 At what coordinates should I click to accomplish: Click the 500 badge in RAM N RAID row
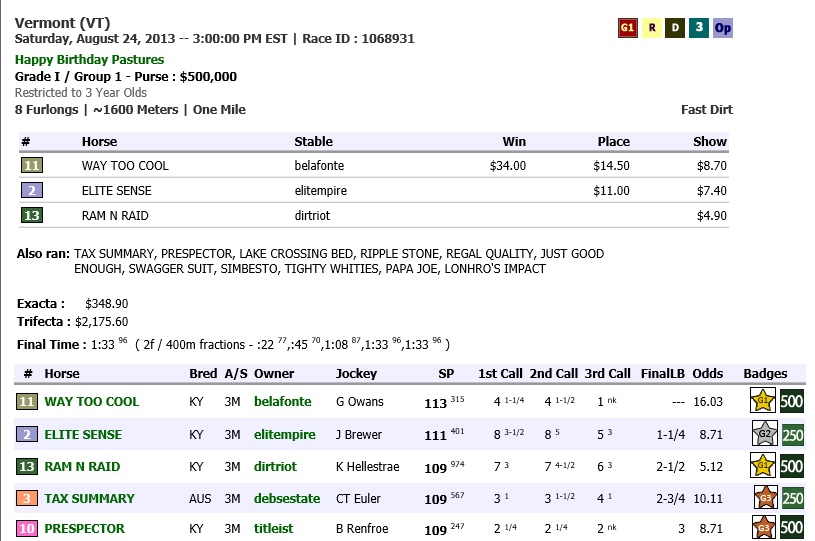(x=792, y=466)
